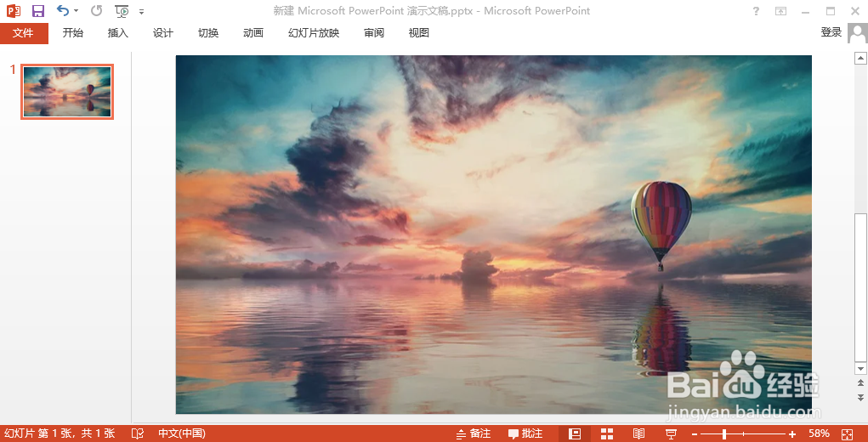
Task: Click the vertical scrollbar up arrow
Action: point(860,58)
